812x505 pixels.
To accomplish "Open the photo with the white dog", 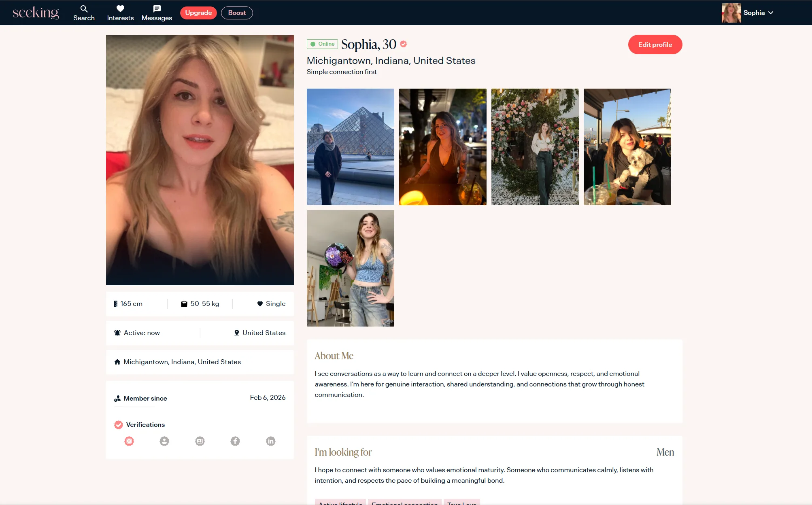I will pos(627,146).
